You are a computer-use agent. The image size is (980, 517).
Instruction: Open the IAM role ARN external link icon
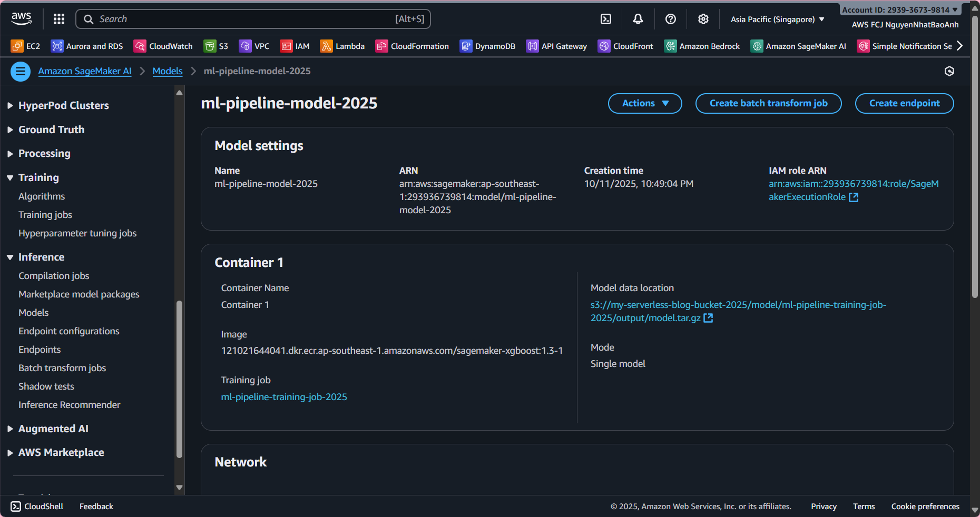(854, 197)
